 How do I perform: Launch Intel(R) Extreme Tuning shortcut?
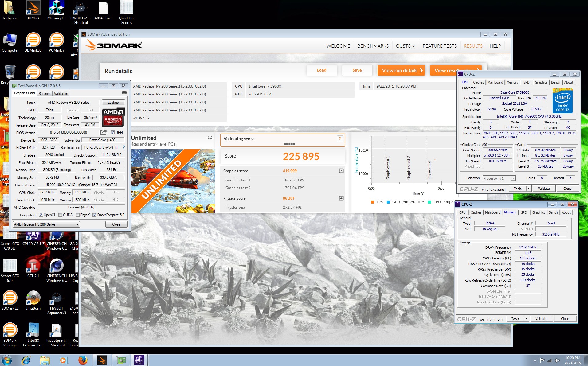click(x=33, y=335)
